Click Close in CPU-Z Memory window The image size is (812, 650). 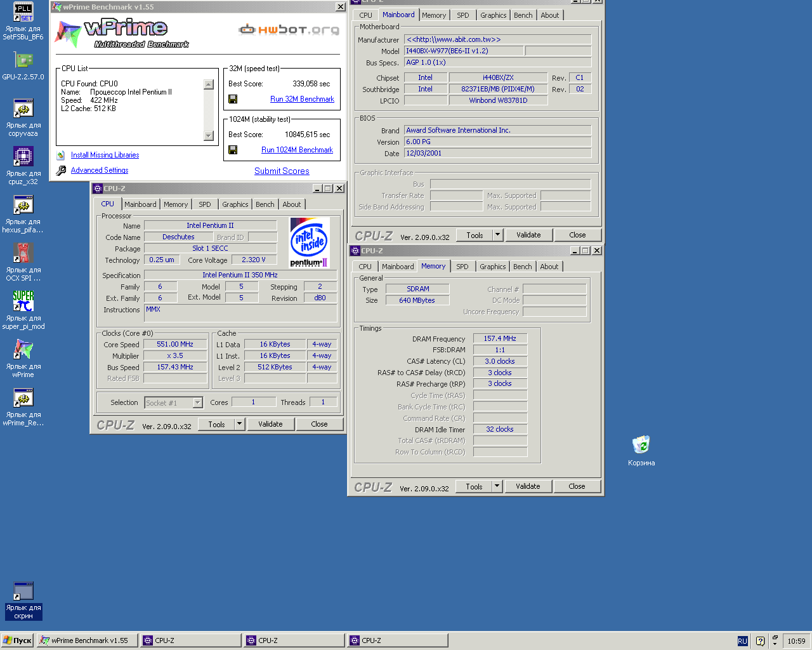pyautogui.click(x=577, y=486)
